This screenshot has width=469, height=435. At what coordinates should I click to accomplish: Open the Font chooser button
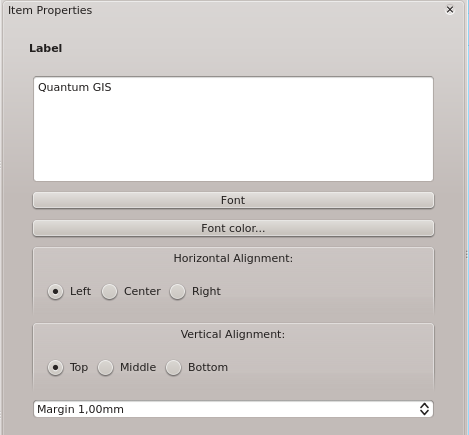coord(233,200)
